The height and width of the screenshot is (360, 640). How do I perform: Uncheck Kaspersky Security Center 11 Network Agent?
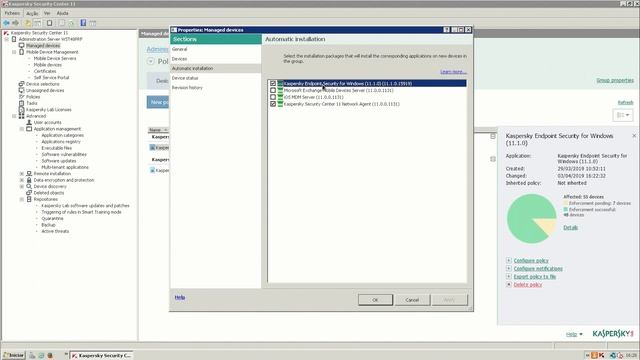coord(273,104)
